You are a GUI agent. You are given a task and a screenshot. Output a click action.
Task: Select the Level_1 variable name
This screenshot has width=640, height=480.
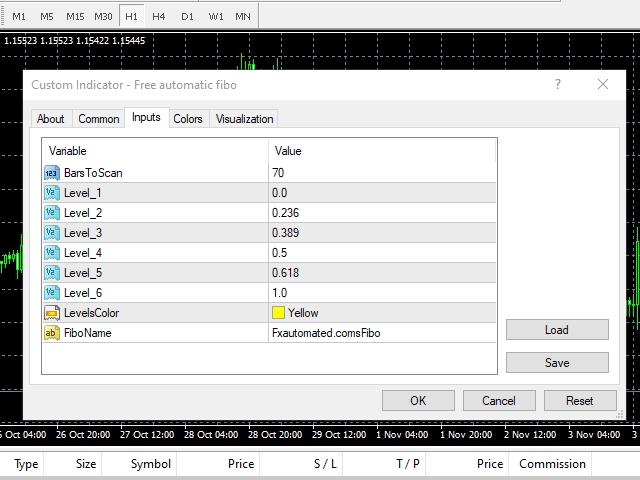coord(83,193)
